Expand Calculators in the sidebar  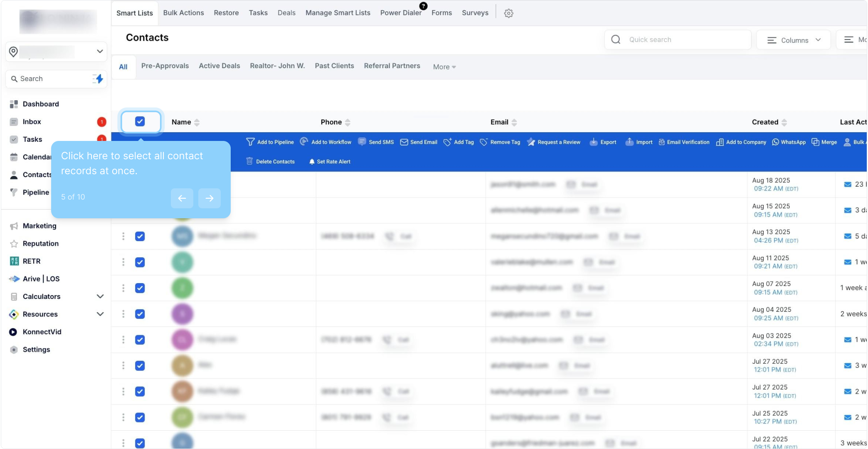coord(100,296)
